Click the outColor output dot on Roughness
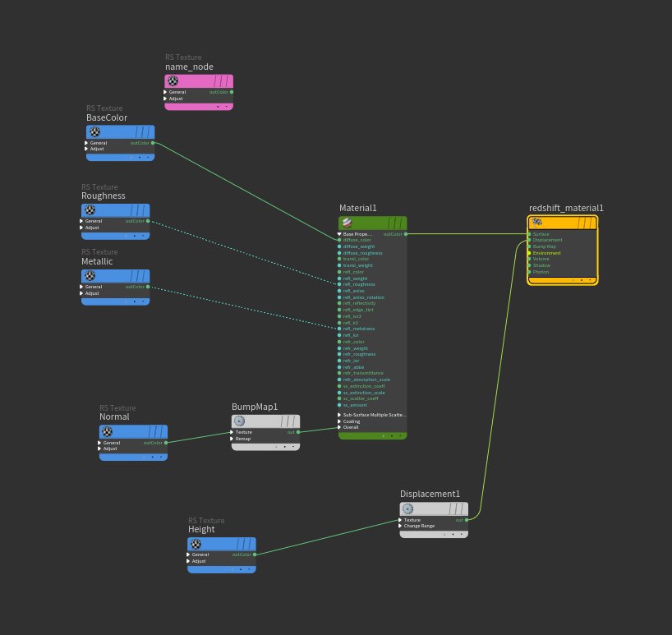This screenshot has height=635, width=672. [x=149, y=221]
